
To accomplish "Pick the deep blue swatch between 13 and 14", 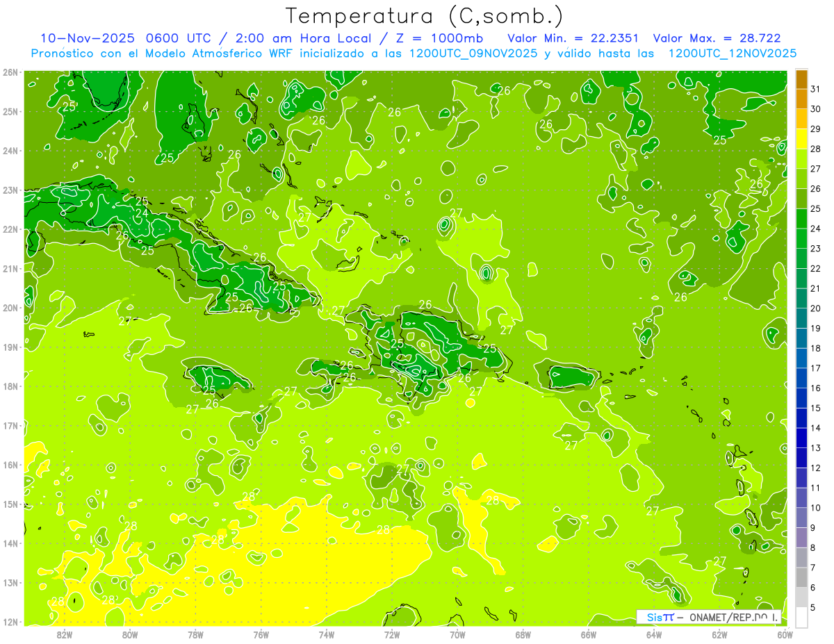I will pyautogui.click(x=801, y=438).
